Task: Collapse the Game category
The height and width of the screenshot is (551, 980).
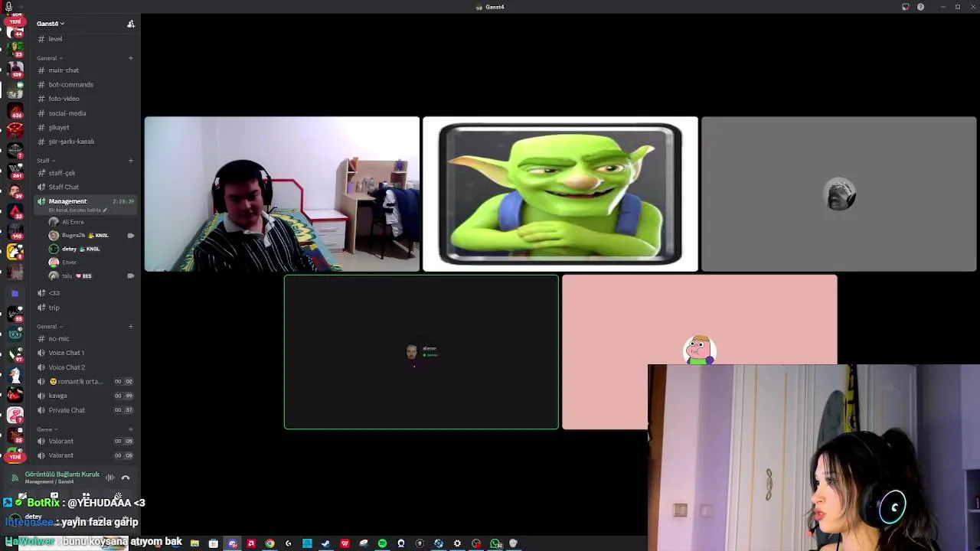Action: pyautogui.click(x=46, y=429)
